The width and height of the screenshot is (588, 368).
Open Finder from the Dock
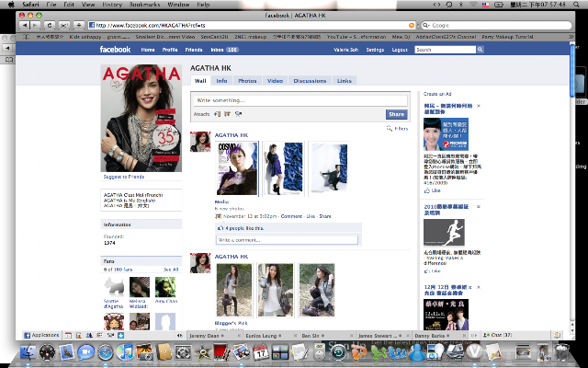coord(28,352)
